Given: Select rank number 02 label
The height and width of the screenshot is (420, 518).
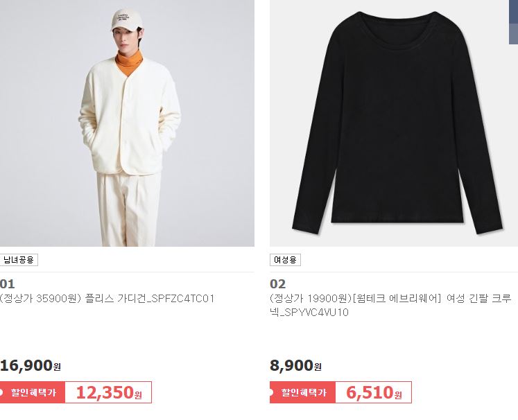Looking at the screenshot, I should (277, 284).
